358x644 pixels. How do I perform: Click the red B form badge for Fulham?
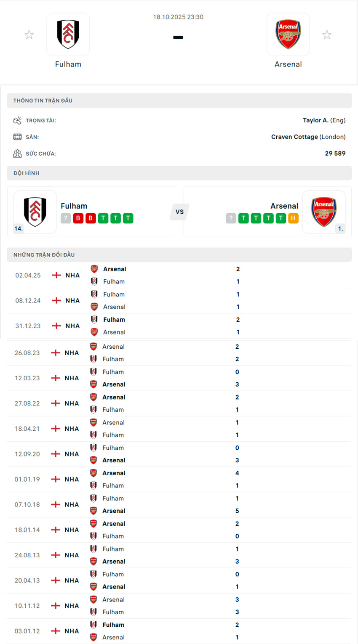pyautogui.click(x=77, y=218)
